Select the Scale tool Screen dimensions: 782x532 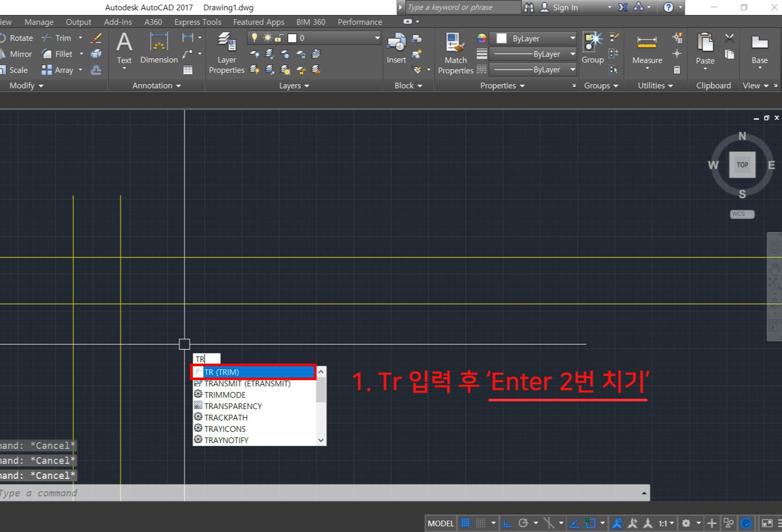[14, 70]
